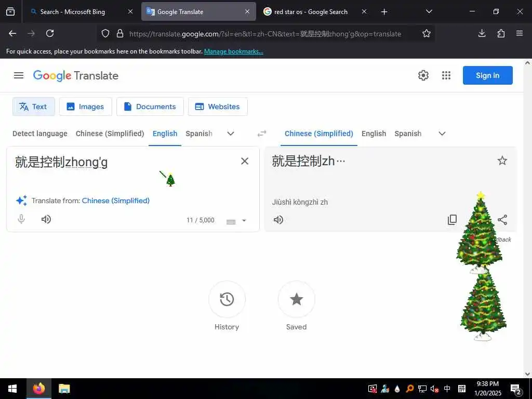Save translation with the star icon
The width and height of the screenshot is (532, 399).
(502, 161)
